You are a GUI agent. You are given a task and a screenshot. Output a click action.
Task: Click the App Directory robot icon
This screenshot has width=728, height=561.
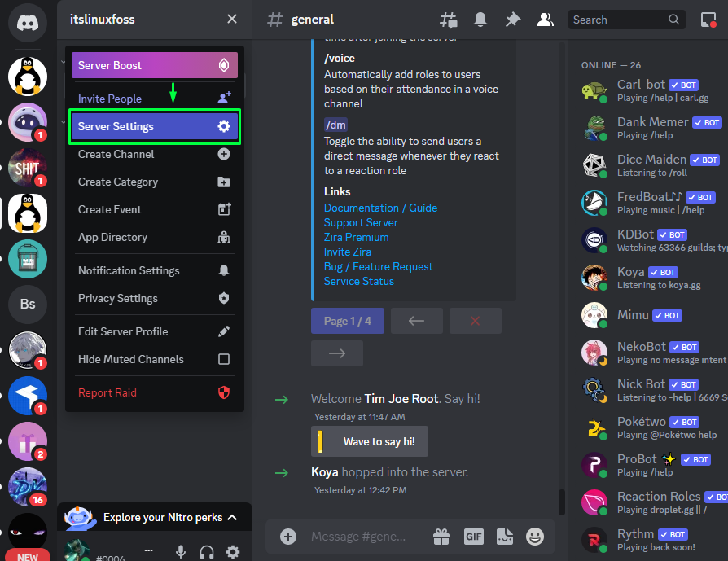tap(224, 237)
